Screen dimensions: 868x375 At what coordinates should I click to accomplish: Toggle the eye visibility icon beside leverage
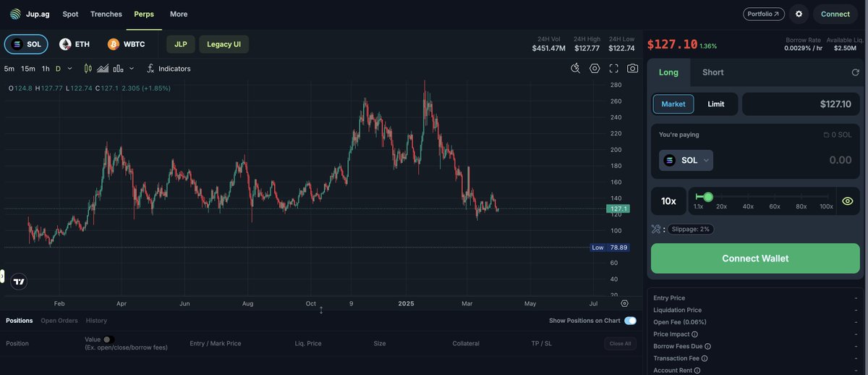point(848,201)
